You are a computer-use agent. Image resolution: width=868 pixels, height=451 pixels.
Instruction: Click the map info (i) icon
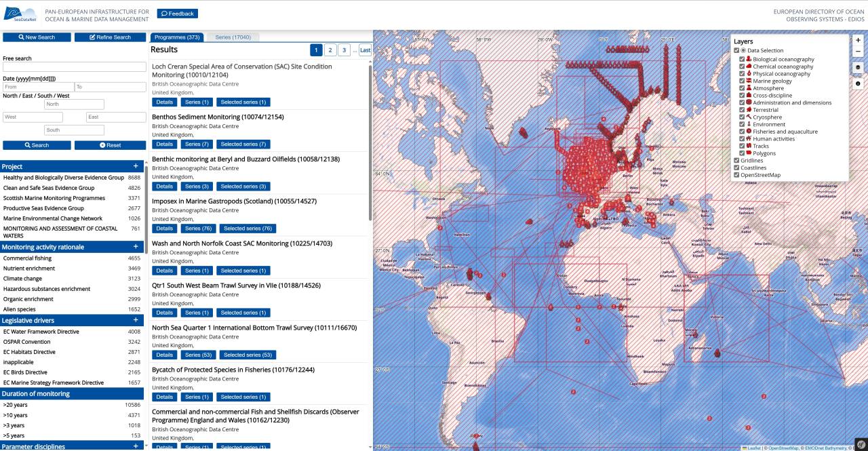(858, 83)
